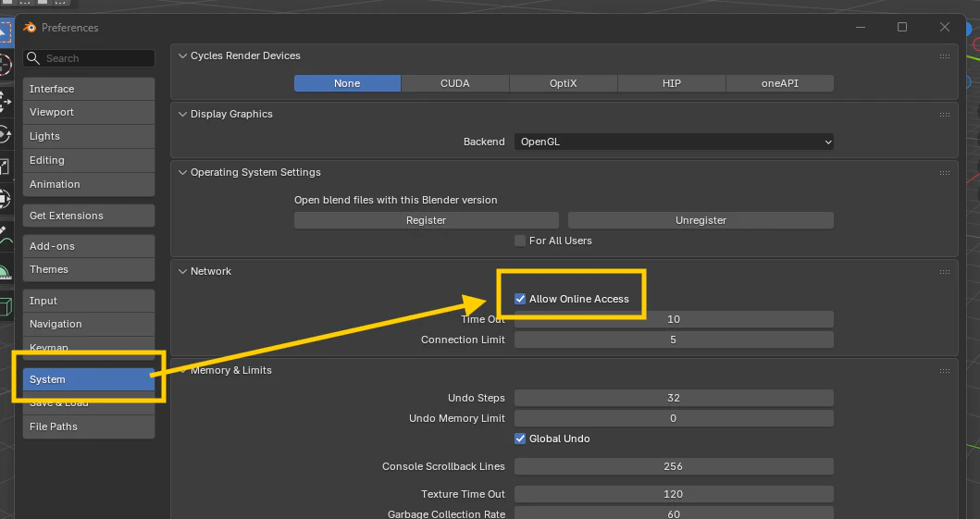
Task: Switch to the Lights tab
Action: [x=89, y=136]
